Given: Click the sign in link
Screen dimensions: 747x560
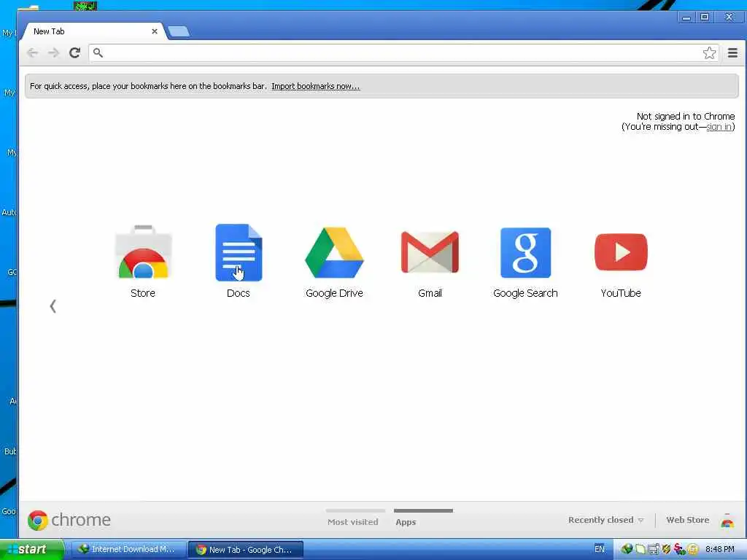Looking at the screenshot, I should pyautogui.click(x=719, y=127).
